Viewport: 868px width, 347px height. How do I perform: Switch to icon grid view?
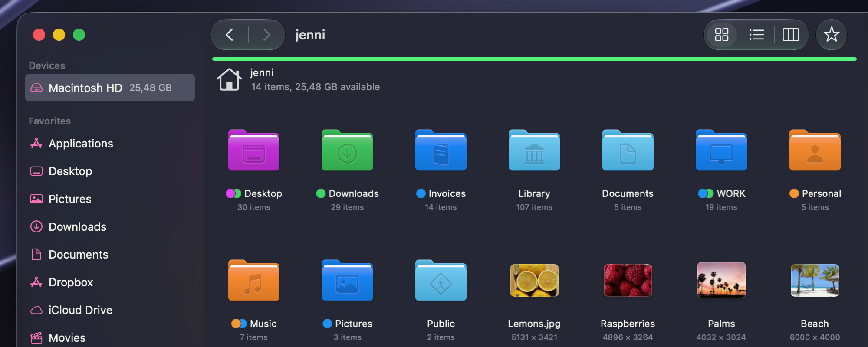(721, 35)
